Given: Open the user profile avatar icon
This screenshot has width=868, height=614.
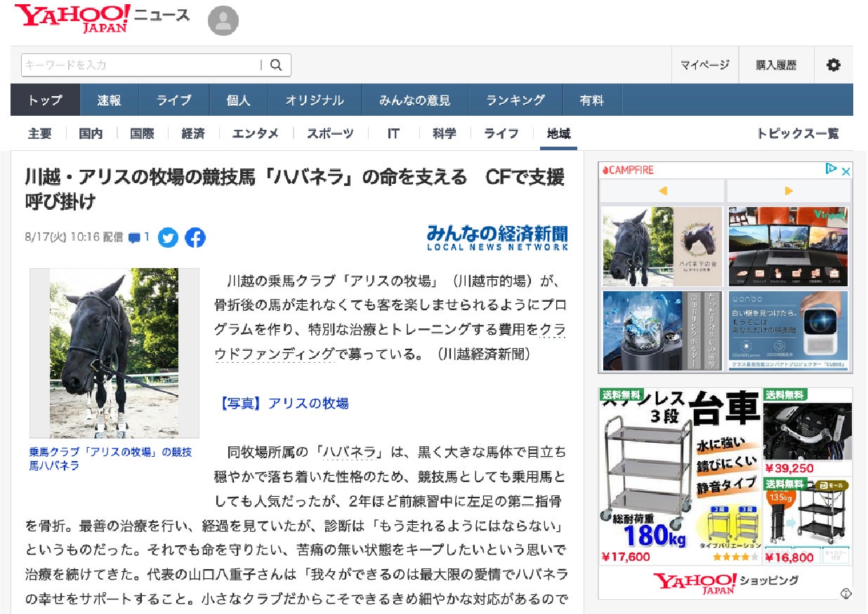Looking at the screenshot, I should 223,20.
